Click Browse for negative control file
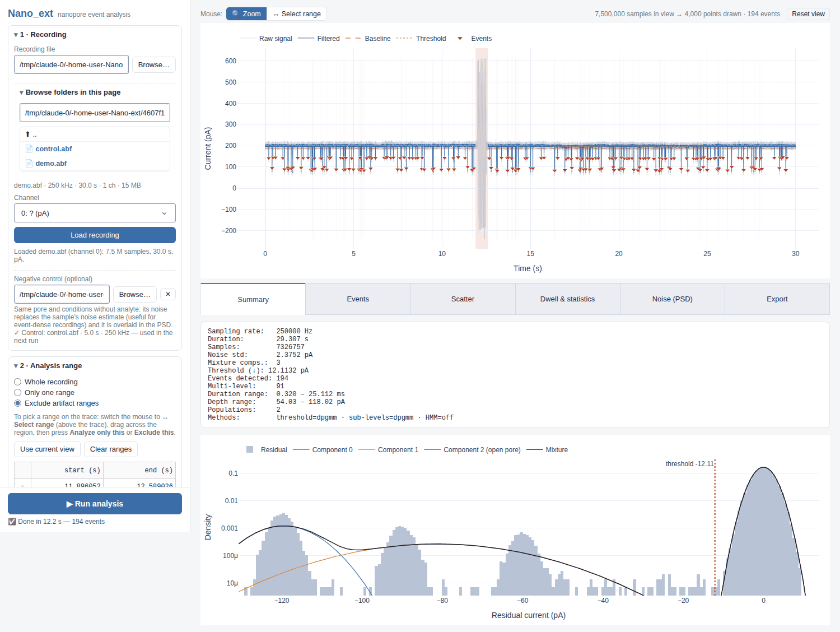 coord(135,294)
